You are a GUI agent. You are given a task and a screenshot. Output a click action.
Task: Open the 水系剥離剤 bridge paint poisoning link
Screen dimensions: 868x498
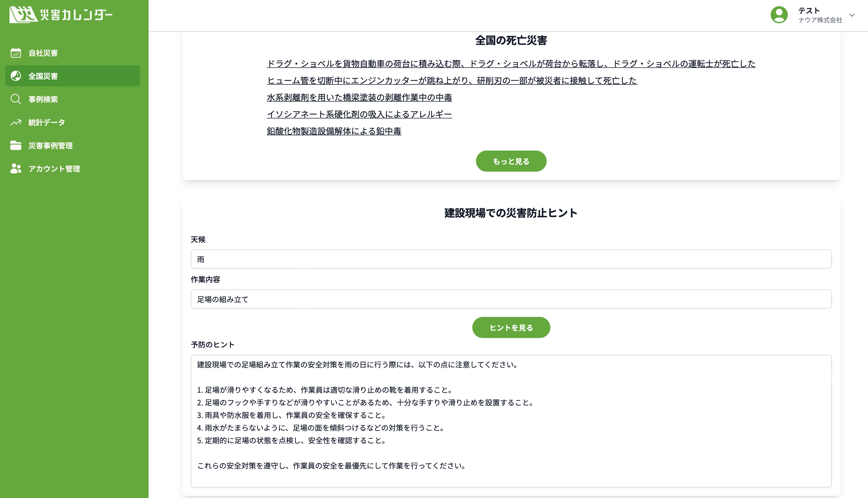[x=359, y=97]
